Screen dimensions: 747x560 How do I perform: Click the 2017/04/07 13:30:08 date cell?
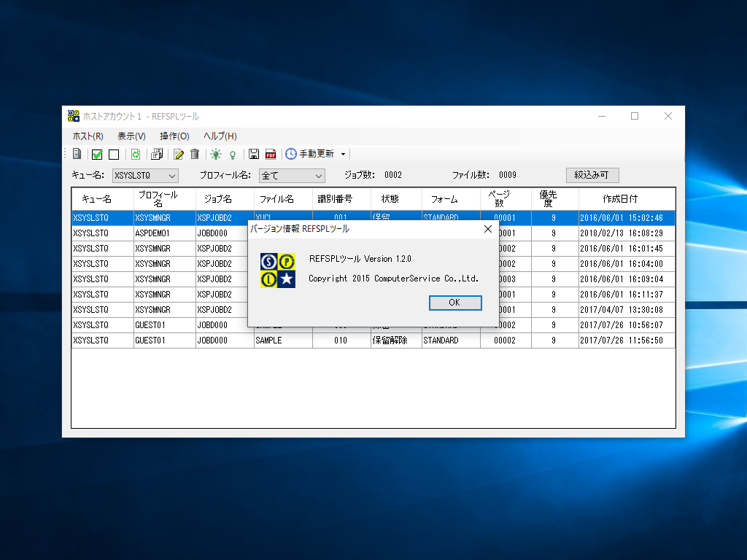[x=627, y=309]
